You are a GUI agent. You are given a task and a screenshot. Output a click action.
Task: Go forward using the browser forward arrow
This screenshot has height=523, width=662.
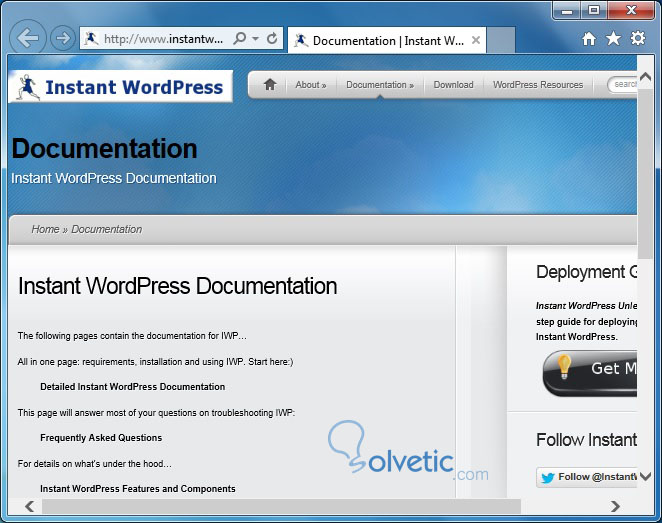(63, 38)
